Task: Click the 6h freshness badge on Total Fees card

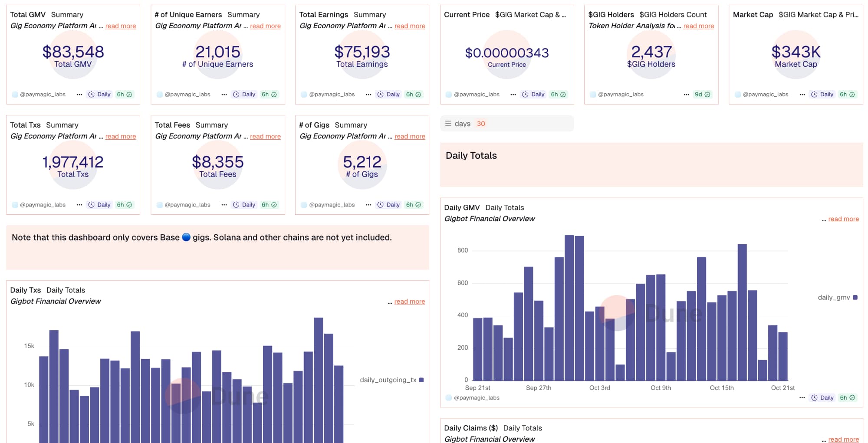Action: point(269,205)
